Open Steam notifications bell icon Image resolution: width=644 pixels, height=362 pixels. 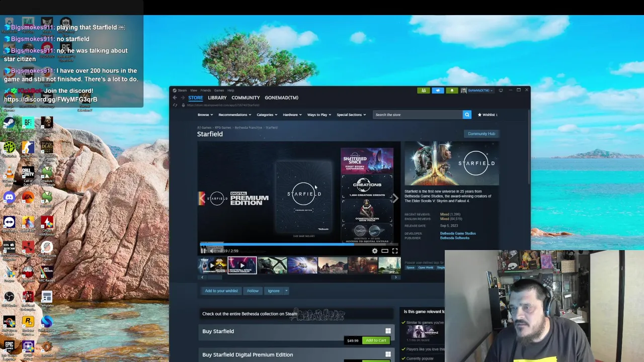(x=452, y=90)
